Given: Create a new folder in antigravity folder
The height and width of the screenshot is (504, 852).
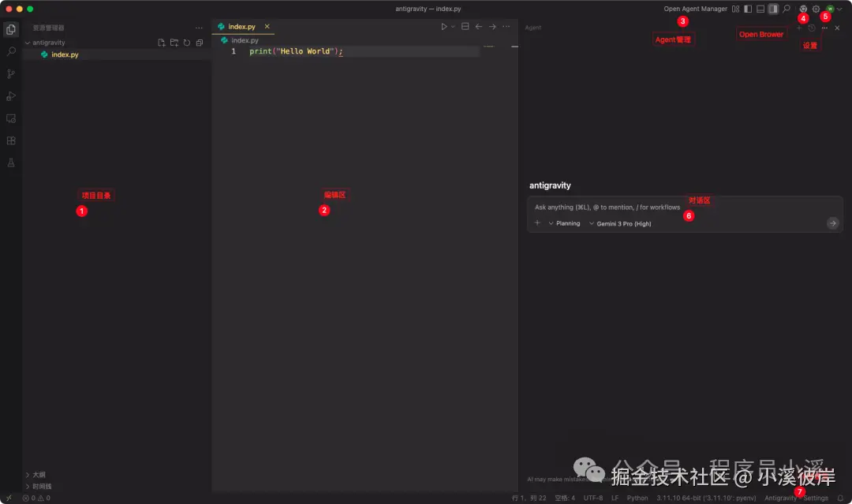Looking at the screenshot, I should point(174,43).
